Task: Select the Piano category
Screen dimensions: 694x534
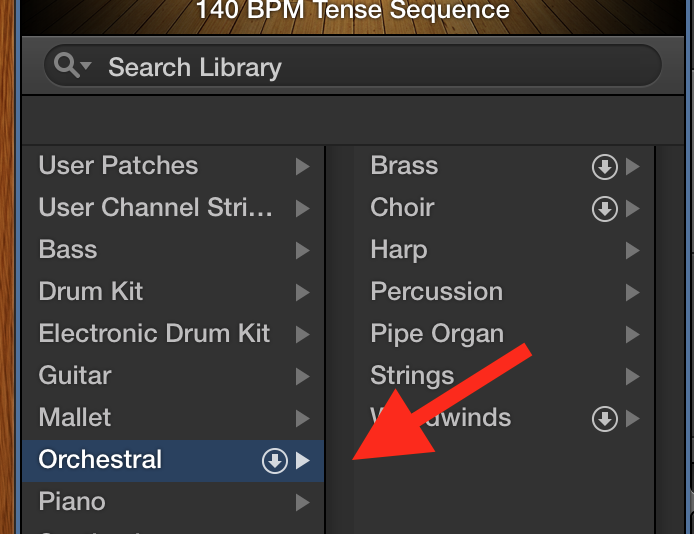Action: point(72,501)
